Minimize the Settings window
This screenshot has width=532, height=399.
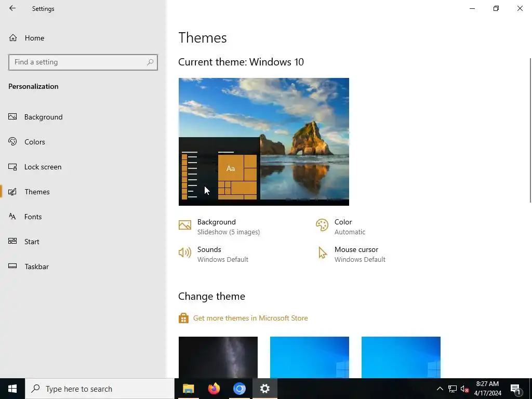[x=472, y=8]
